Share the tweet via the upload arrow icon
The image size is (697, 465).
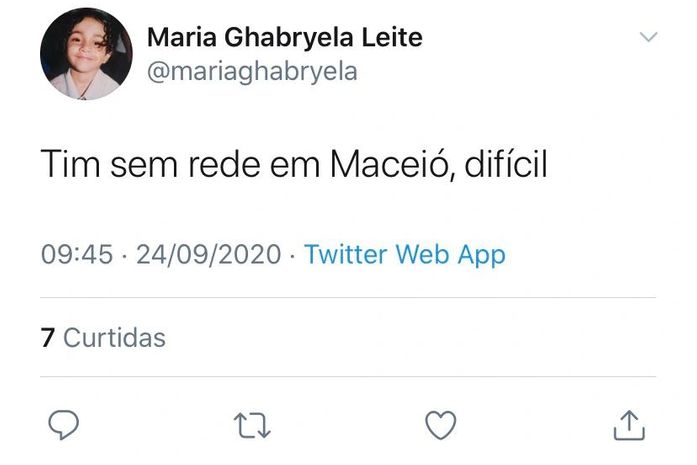627,425
